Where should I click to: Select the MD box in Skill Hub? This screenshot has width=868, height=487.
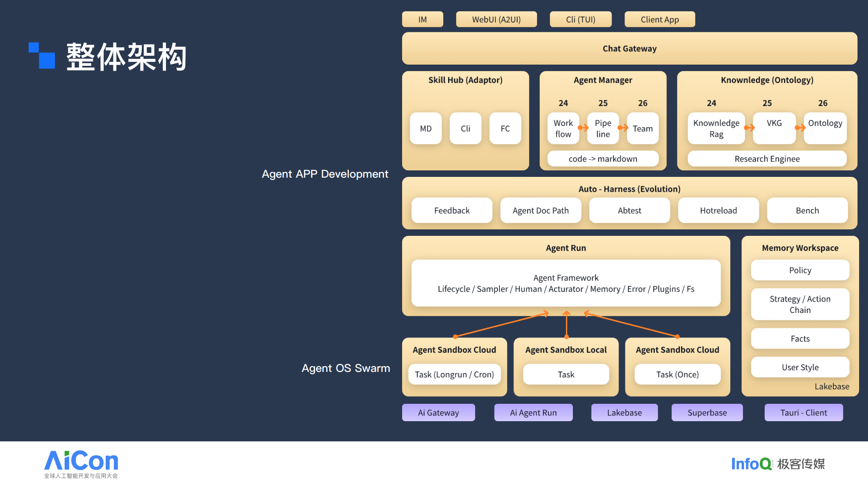tap(426, 128)
